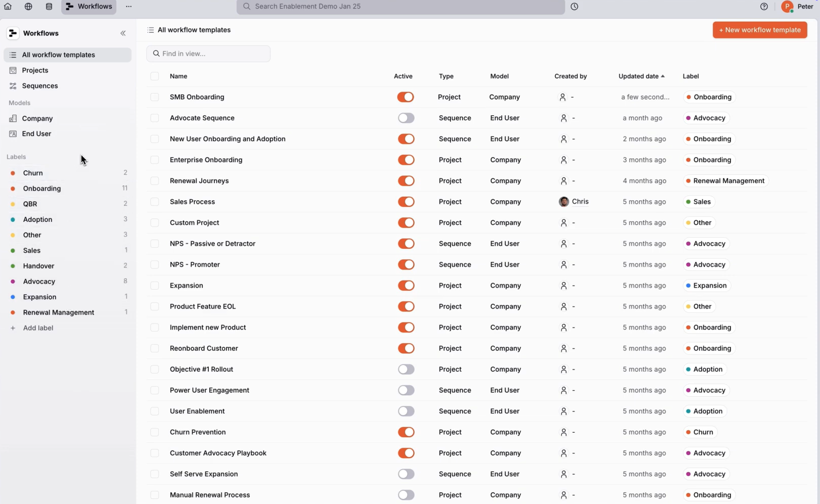Sort by the Updated date column arrow

click(x=663, y=76)
